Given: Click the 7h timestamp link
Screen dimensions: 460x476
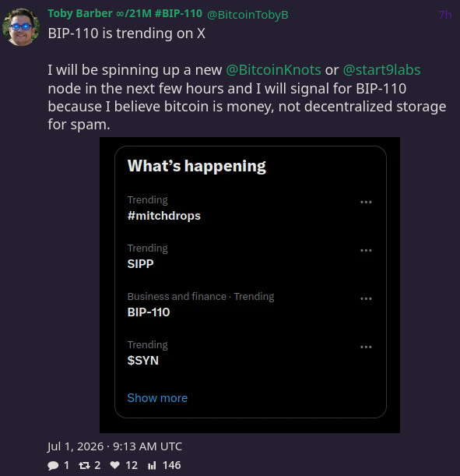Looking at the screenshot, I should (x=445, y=15).
